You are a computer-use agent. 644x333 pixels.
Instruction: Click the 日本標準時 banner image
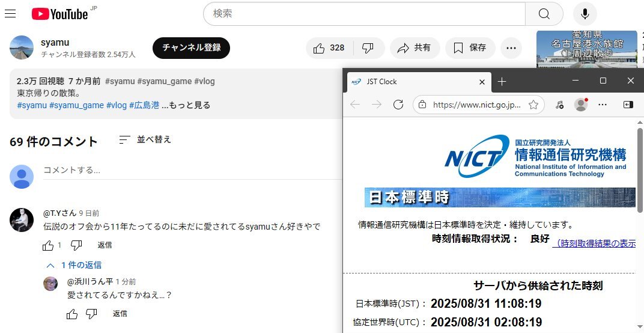500,197
